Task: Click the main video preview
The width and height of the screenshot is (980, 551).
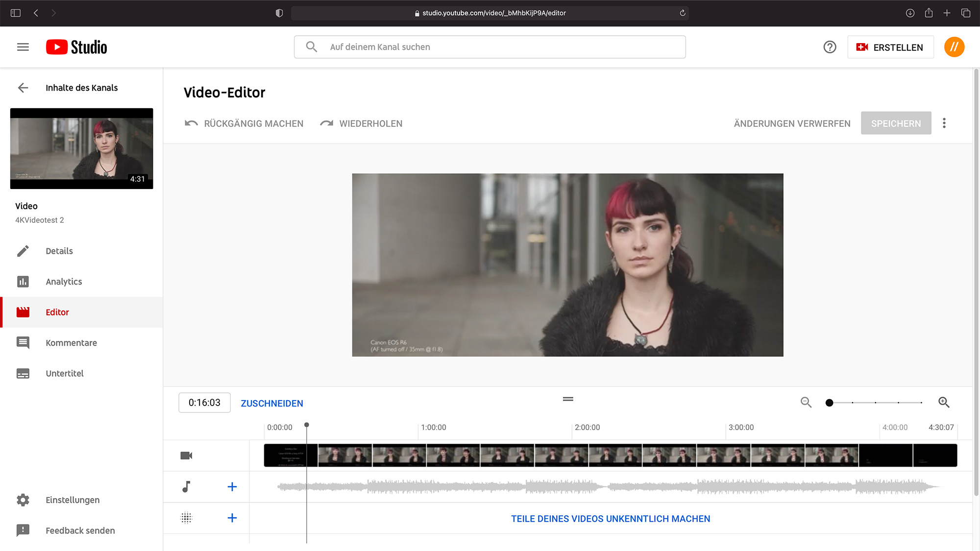Action: 567,265
